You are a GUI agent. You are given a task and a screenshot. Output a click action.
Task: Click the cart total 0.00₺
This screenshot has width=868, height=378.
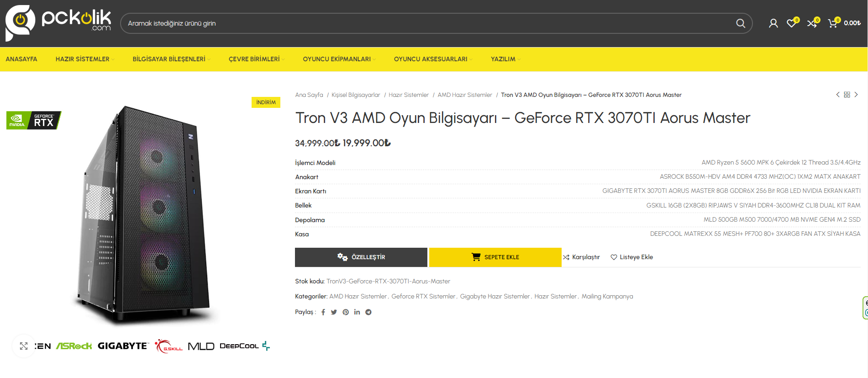click(852, 23)
